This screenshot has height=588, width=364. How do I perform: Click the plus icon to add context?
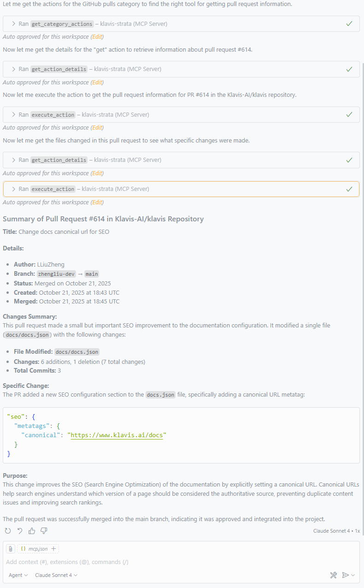pyautogui.click(x=54, y=548)
